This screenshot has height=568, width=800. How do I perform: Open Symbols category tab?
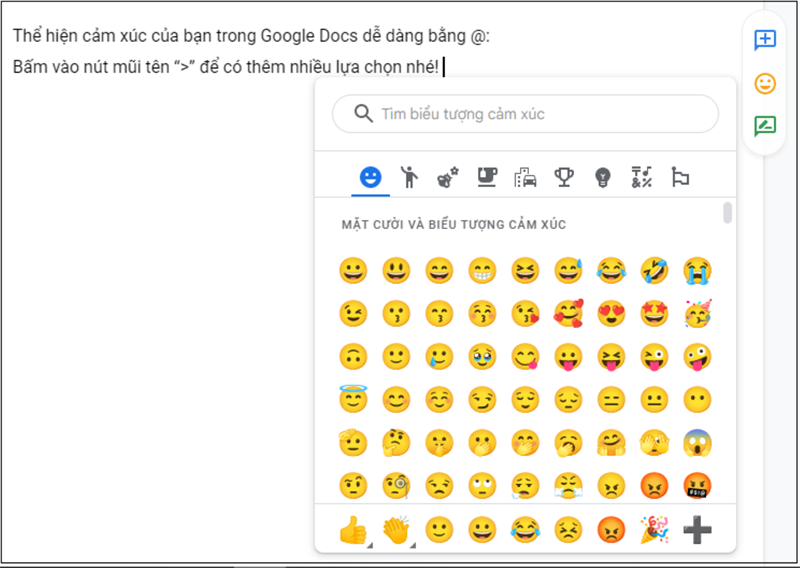pyautogui.click(x=641, y=178)
